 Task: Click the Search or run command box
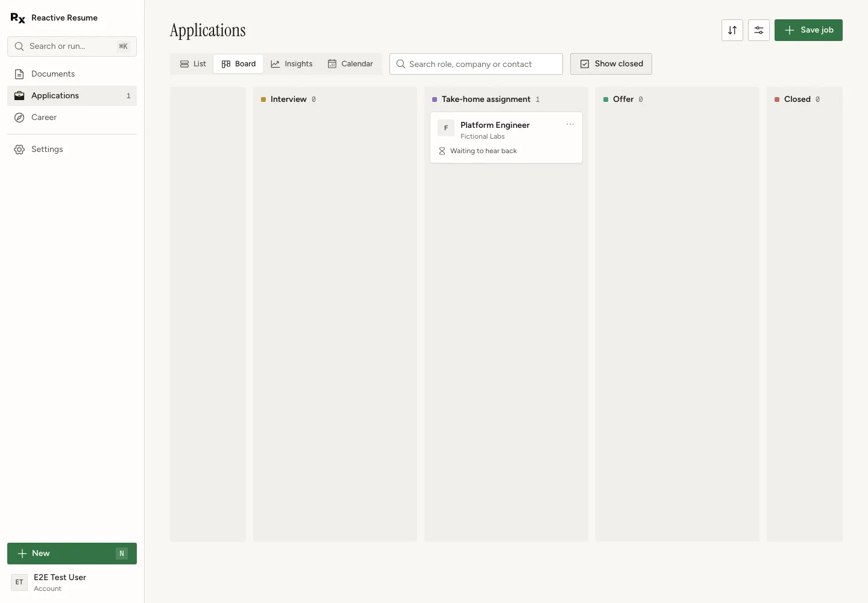[72, 46]
